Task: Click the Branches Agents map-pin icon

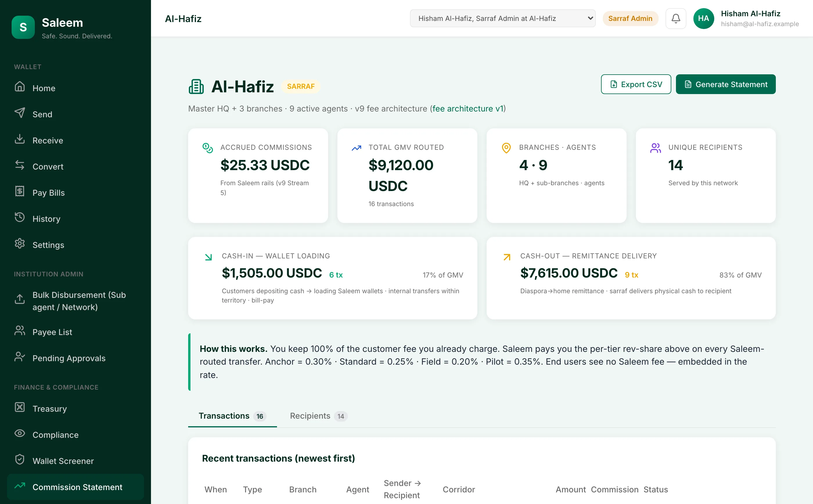Action: [x=506, y=148]
